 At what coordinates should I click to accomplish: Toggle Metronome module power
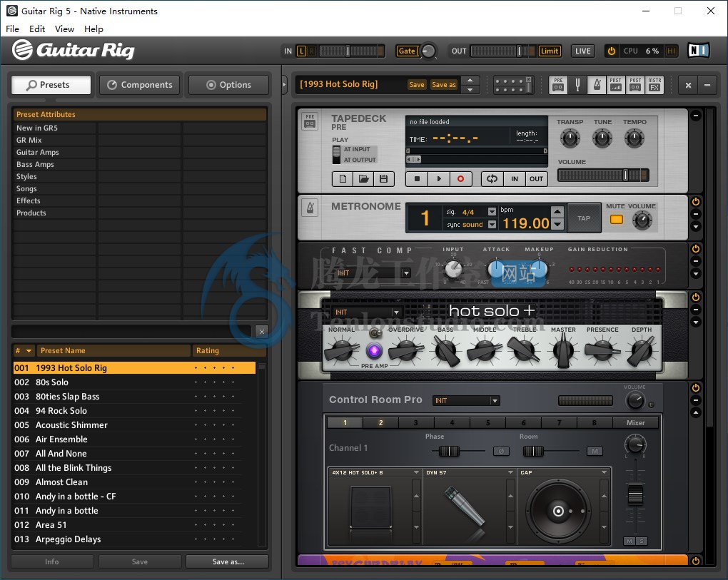pos(695,201)
